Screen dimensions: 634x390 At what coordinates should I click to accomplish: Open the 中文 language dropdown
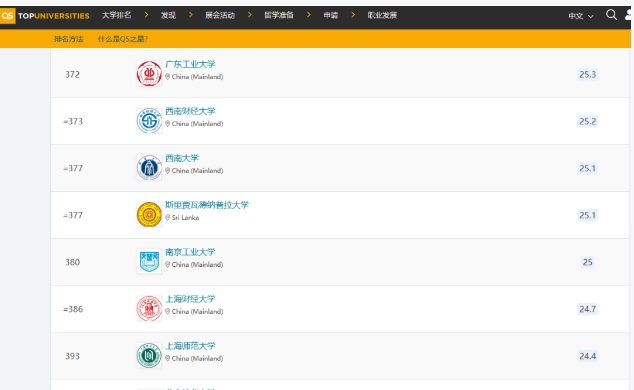tap(581, 16)
